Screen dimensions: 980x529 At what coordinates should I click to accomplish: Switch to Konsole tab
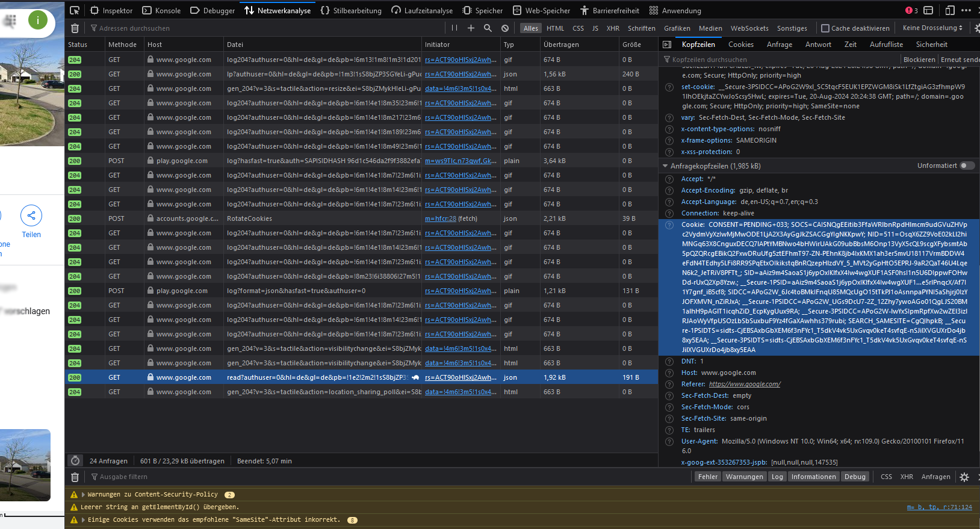161,10
